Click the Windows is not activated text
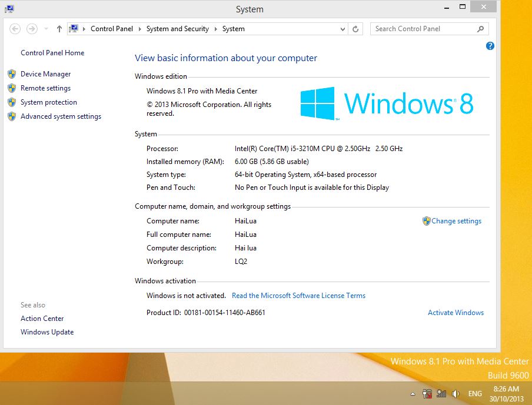Screen dimensions: 532x405 [x=186, y=296]
